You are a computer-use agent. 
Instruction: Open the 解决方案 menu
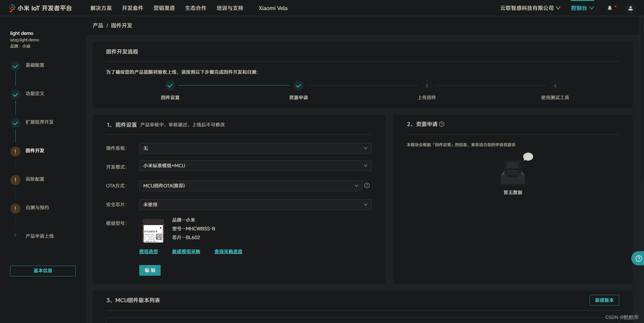click(x=101, y=8)
